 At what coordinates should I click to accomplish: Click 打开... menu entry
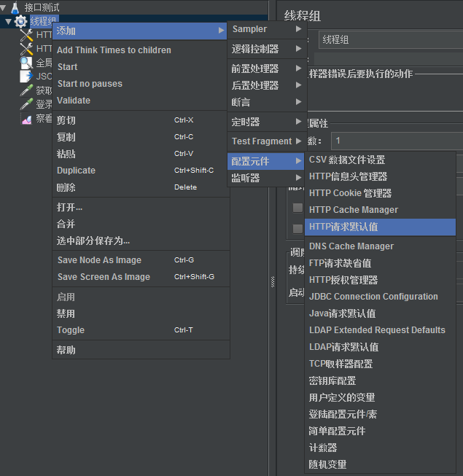(x=141, y=207)
